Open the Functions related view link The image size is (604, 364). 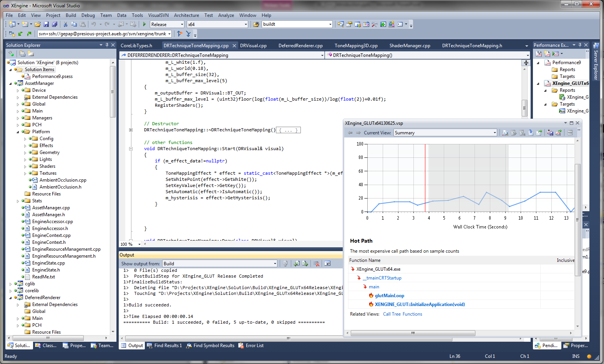tap(412, 314)
